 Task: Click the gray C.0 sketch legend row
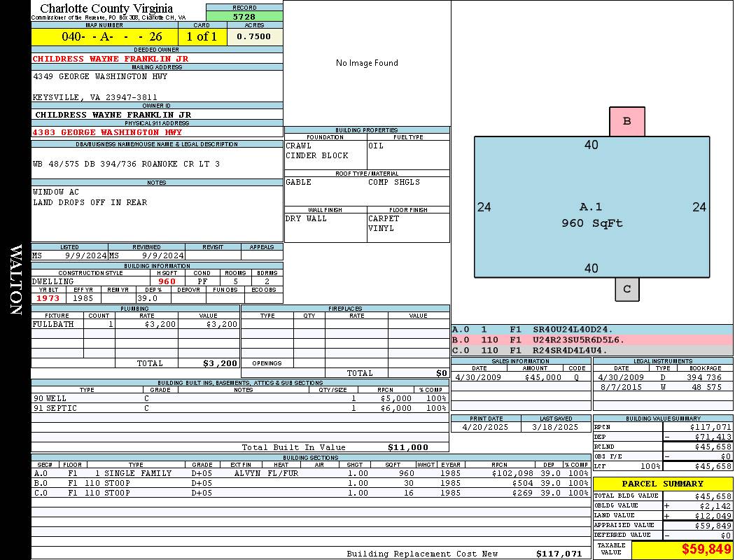(591, 350)
